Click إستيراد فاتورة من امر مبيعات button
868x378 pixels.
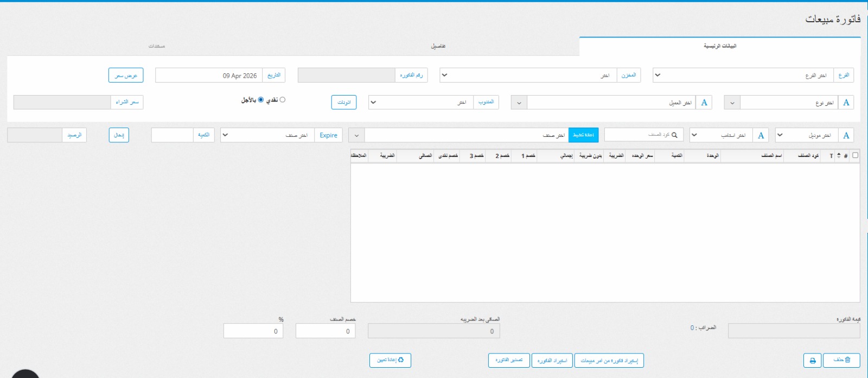coord(609,360)
